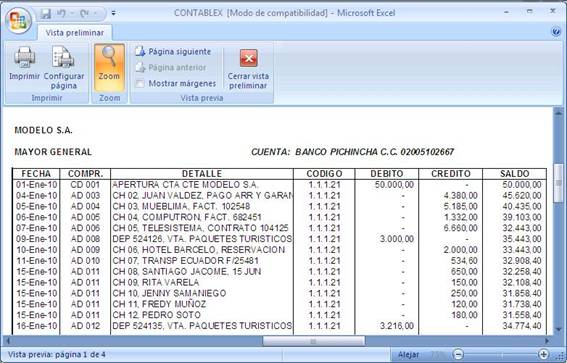
Task: Select the Vista preliminar ribbon tab
Action: coord(74,33)
